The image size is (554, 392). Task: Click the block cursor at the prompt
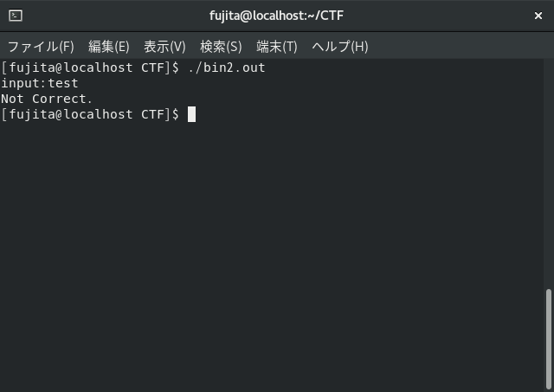click(191, 114)
